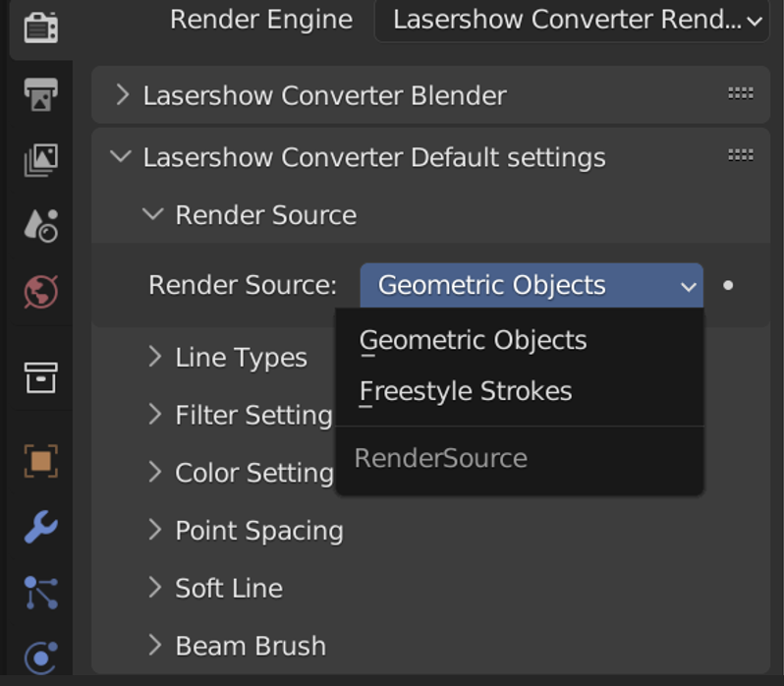Click the Render Source dropdown field
784x686 pixels.
pos(531,285)
